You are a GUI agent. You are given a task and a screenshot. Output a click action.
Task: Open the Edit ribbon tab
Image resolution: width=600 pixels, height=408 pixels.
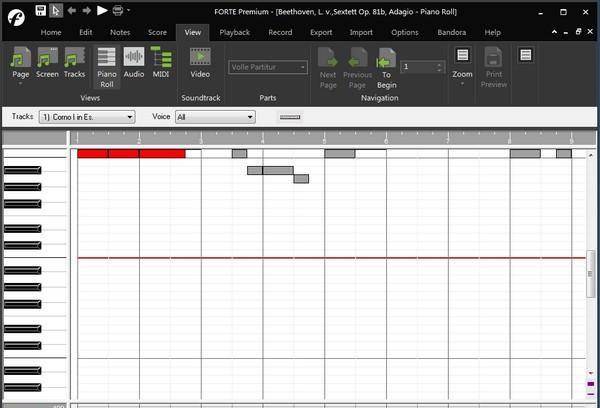pos(86,33)
